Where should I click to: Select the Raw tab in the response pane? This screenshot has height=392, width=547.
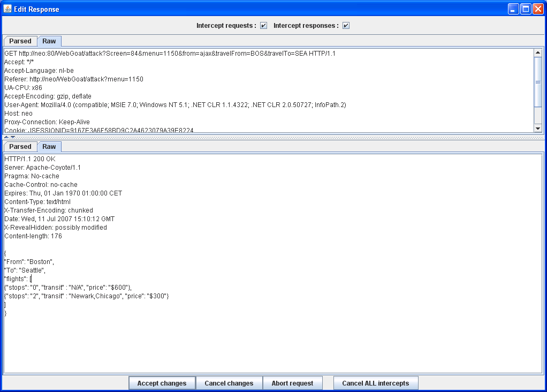coord(49,147)
